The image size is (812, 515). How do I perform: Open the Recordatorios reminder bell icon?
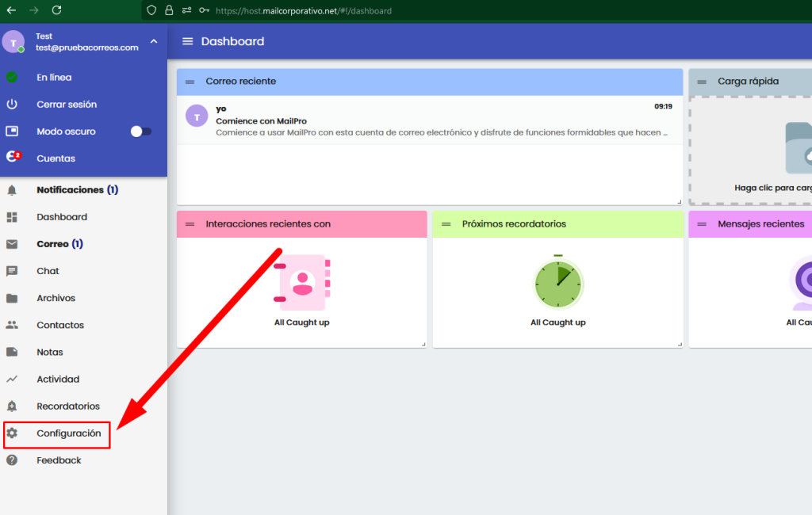[x=12, y=406]
